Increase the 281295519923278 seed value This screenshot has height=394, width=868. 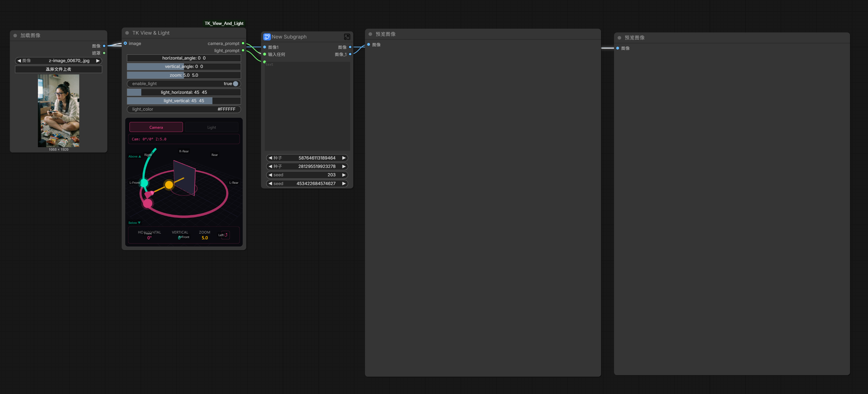(x=344, y=166)
